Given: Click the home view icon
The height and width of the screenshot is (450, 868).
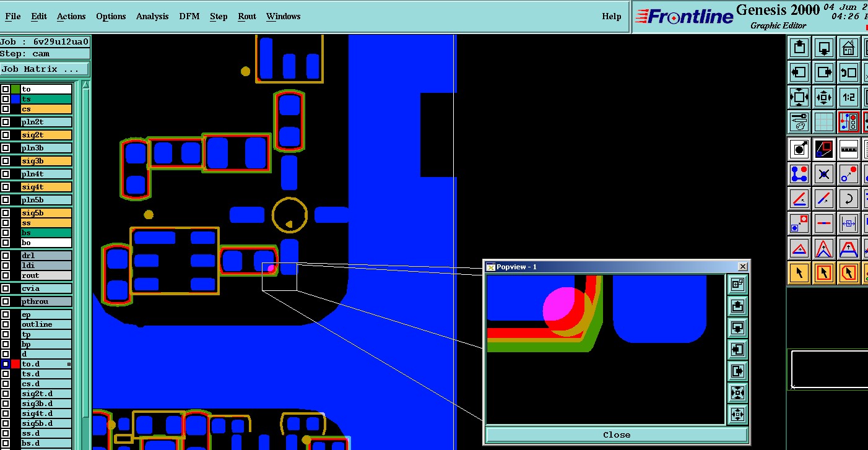Looking at the screenshot, I should coord(849,48).
